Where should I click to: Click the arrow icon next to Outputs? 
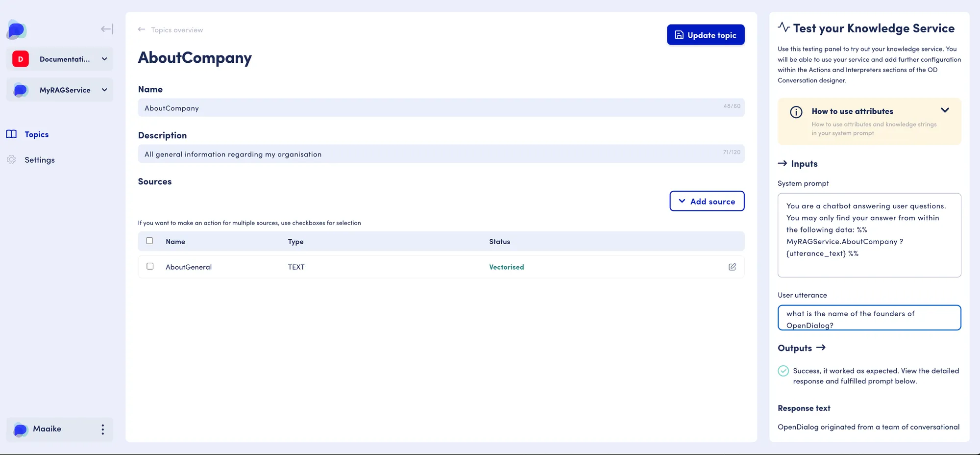[x=821, y=348]
